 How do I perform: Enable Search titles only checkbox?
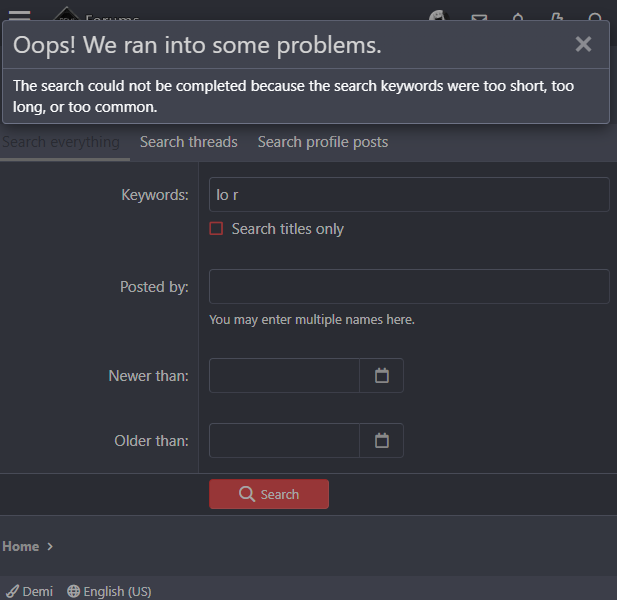point(216,229)
